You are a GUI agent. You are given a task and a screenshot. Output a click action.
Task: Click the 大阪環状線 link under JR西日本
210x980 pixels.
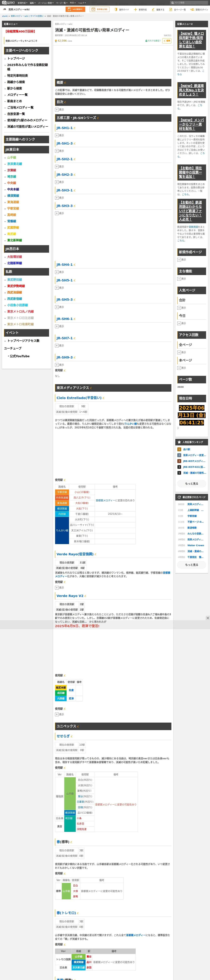pos(15,257)
